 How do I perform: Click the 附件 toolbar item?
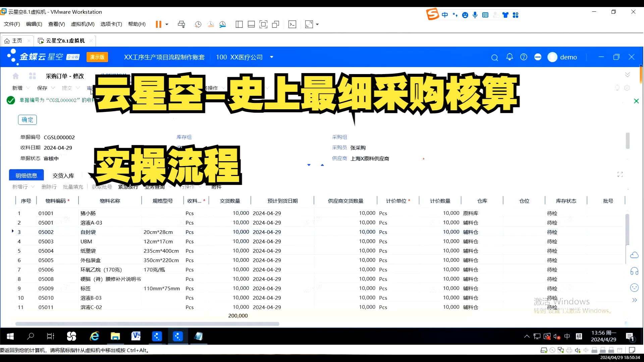(216, 187)
